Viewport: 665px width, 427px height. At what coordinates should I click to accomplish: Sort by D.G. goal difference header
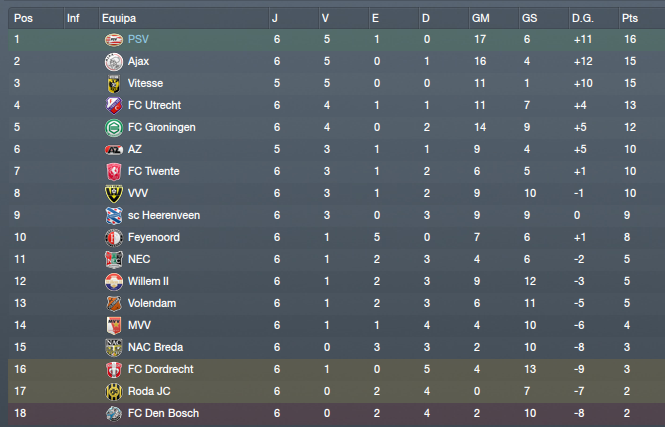[x=582, y=18]
